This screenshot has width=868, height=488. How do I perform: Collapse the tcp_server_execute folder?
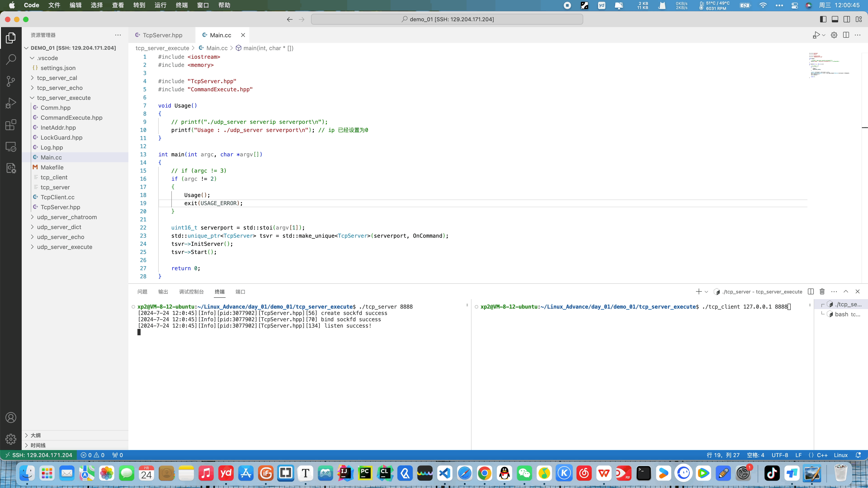pos(64,98)
